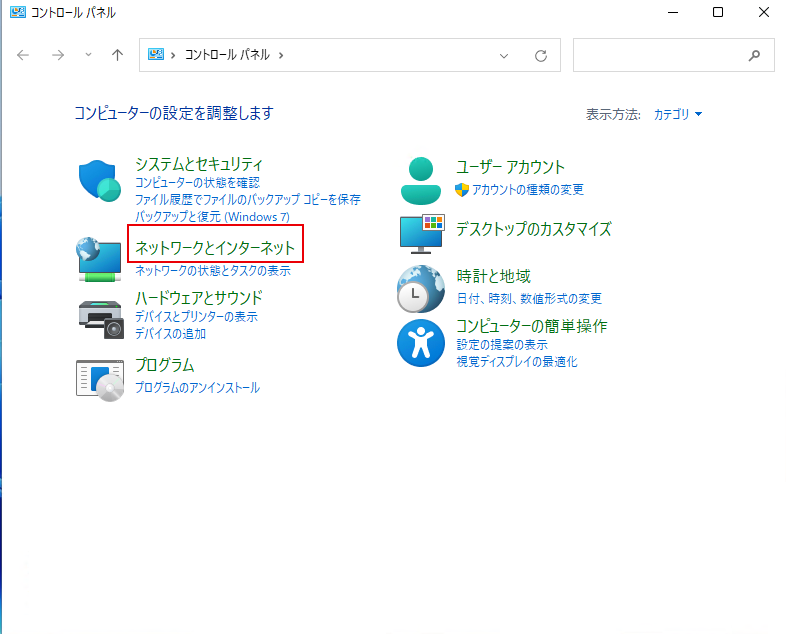Screen dimensions: 786x634
Task: Open デバイスとプリンターの表示 link
Action: click(196, 317)
